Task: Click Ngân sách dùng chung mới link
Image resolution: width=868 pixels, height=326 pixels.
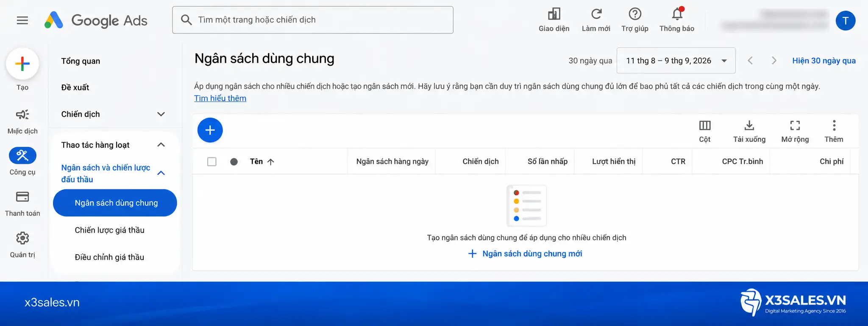Action: [525, 254]
